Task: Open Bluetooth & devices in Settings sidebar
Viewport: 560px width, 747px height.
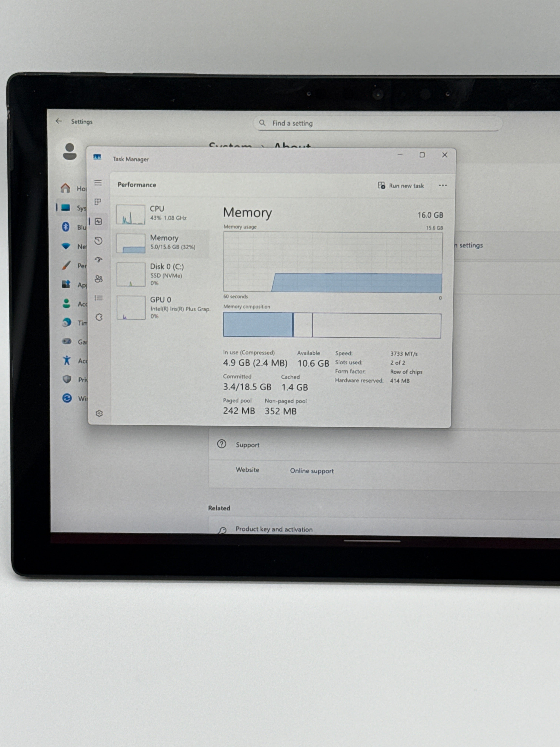Action: (x=74, y=227)
